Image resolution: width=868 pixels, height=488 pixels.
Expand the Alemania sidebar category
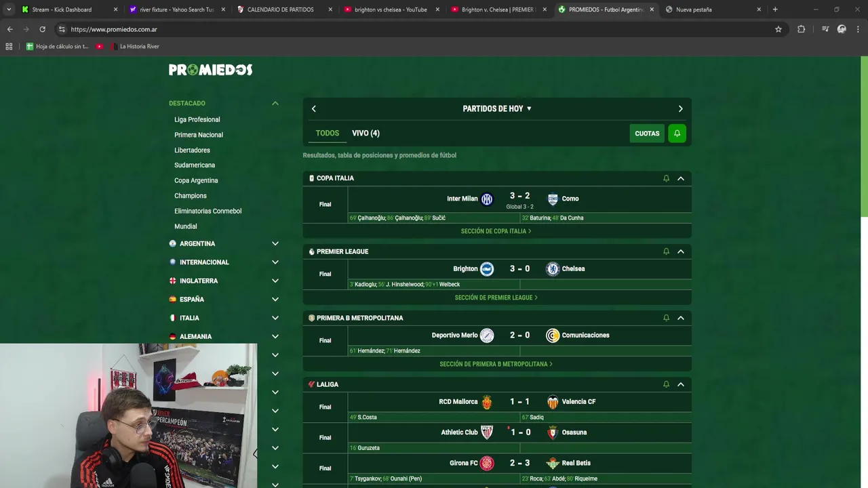275,336
